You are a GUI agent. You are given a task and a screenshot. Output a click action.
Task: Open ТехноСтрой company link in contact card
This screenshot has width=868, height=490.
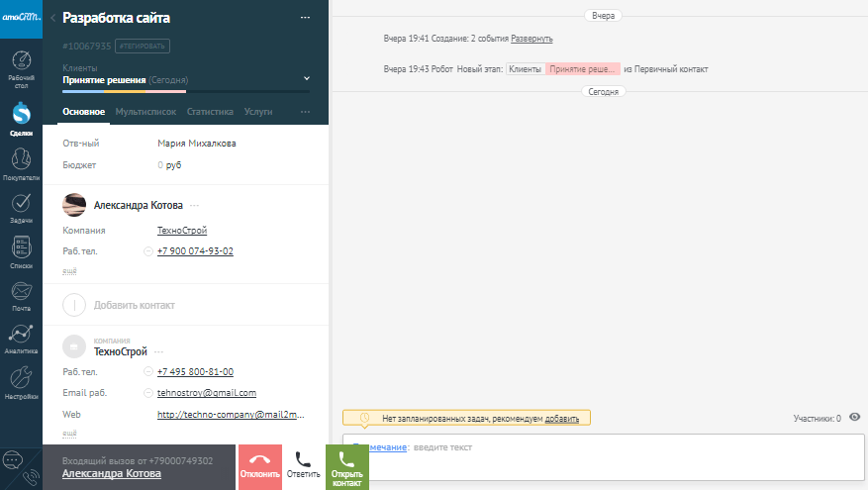pyautogui.click(x=182, y=231)
